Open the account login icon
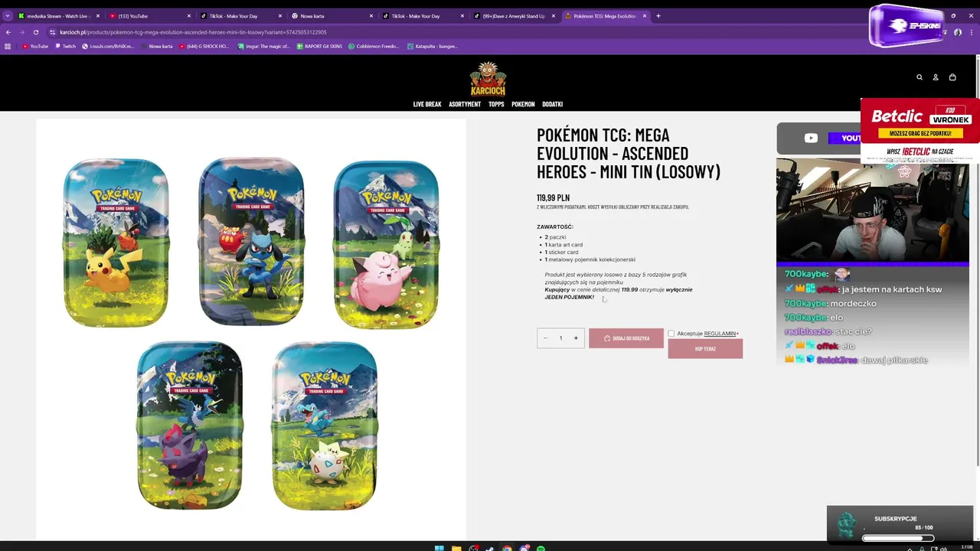980x551 pixels. [936, 77]
